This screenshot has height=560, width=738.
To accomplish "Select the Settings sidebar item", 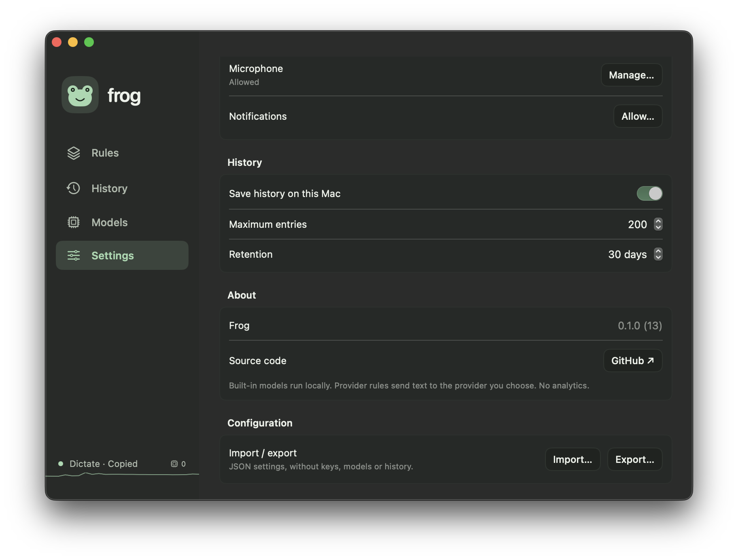I will [122, 255].
